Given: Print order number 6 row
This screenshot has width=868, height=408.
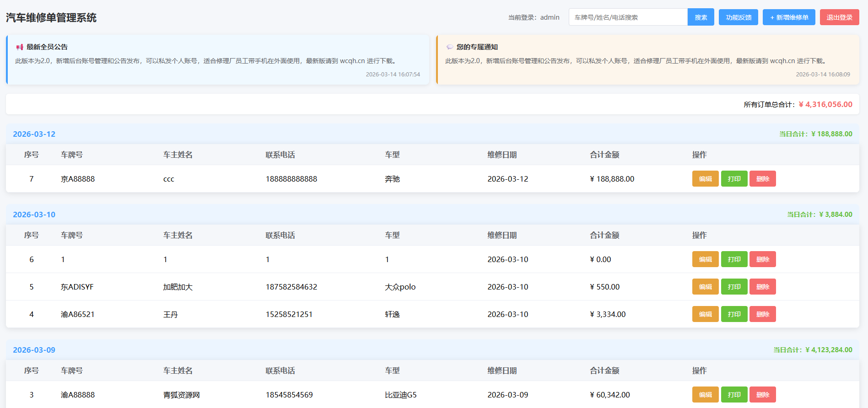Looking at the screenshot, I should 734,259.
